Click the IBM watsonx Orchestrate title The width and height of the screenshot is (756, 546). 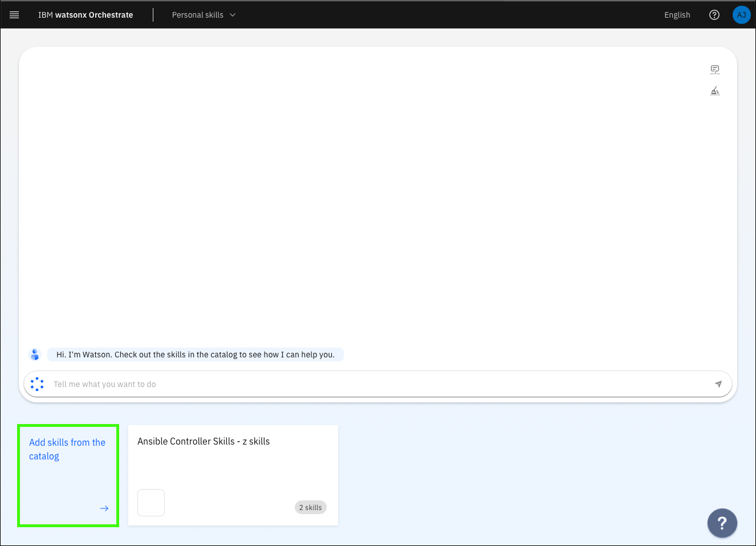point(86,15)
